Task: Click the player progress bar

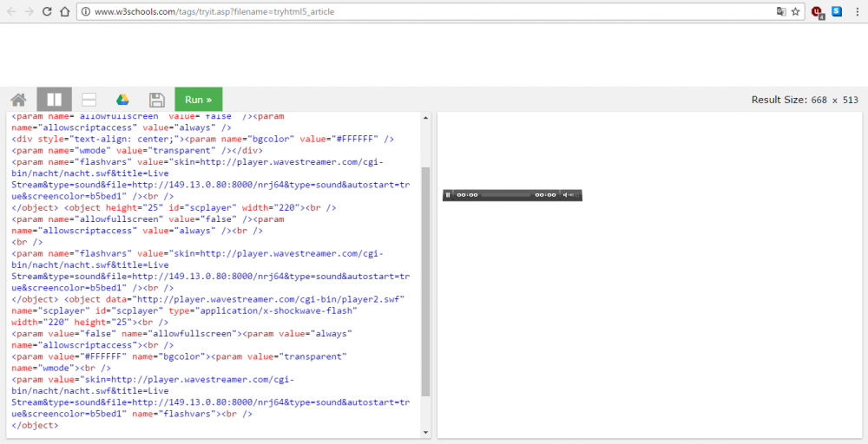Action: coord(505,195)
